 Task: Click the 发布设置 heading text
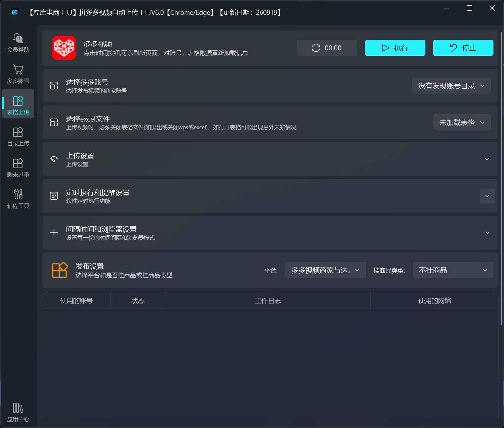pyautogui.click(x=90, y=266)
